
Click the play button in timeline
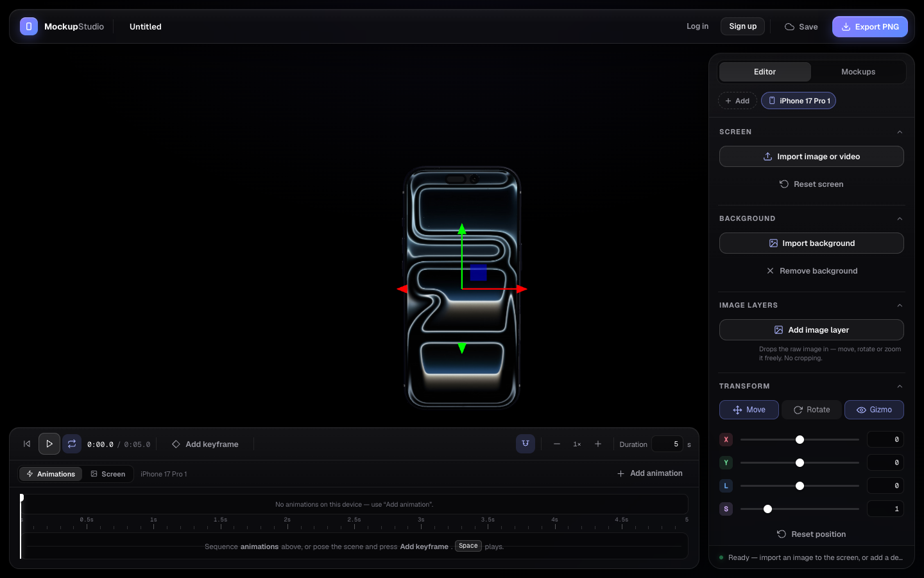tap(49, 444)
